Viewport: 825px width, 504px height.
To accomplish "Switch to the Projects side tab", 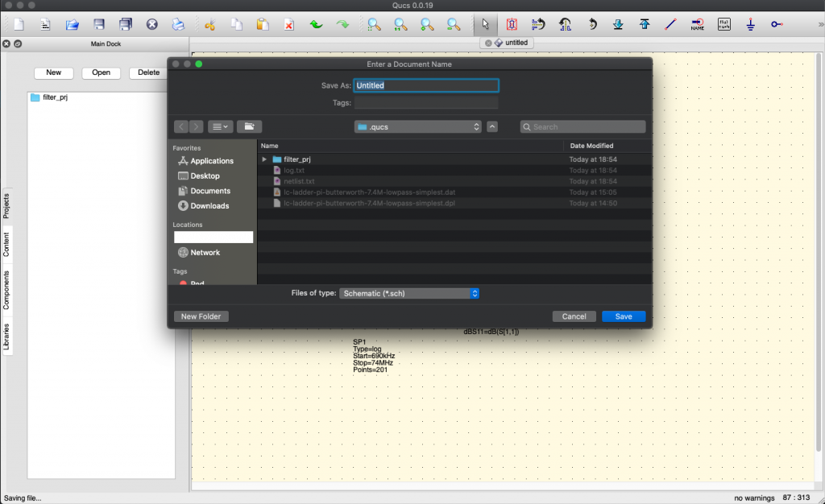I will pos(6,206).
